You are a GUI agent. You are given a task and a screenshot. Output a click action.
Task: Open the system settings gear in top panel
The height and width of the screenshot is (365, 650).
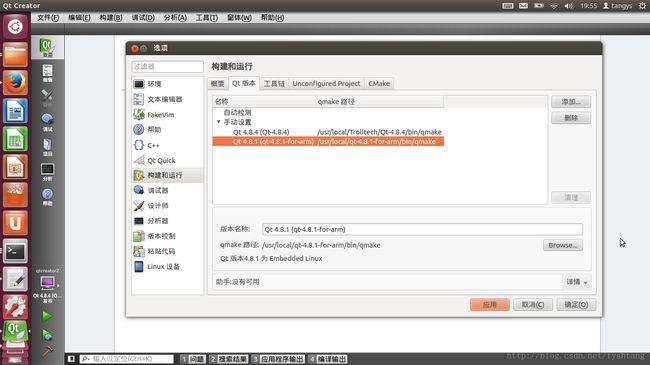(x=642, y=5)
